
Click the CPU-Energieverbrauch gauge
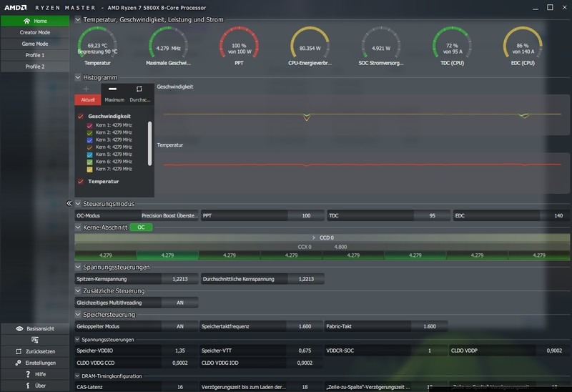(310, 43)
